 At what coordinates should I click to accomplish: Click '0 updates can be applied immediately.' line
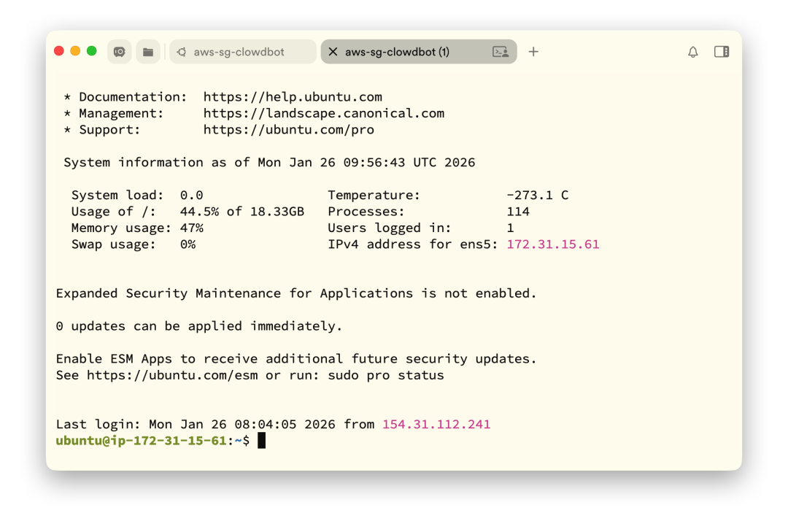[199, 325]
